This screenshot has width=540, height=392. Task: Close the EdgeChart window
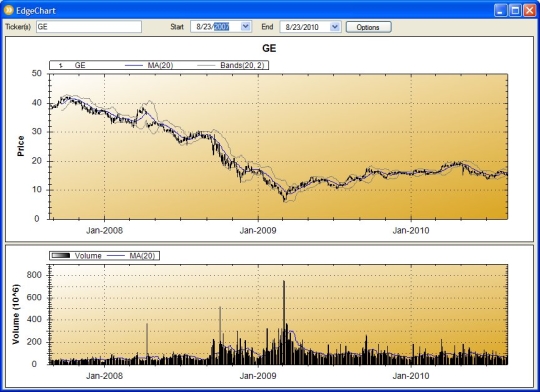[530, 10]
